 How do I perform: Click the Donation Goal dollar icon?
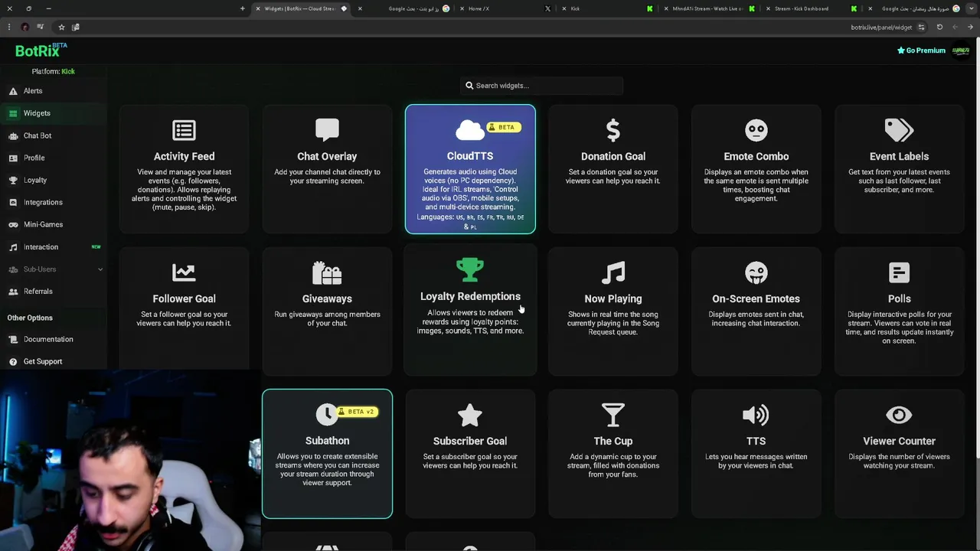[613, 130]
